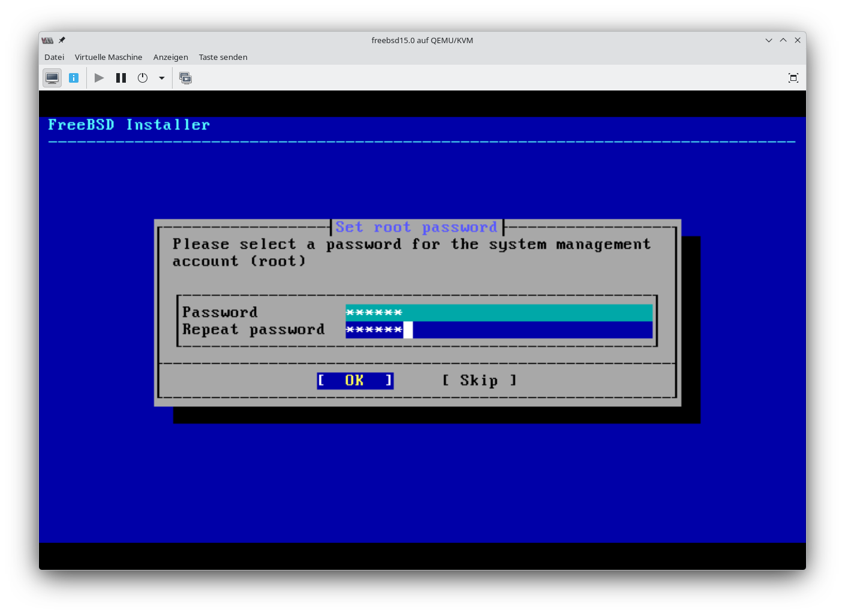Pause the running virtual machine
This screenshot has height=616, width=845.
tap(121, 78)
